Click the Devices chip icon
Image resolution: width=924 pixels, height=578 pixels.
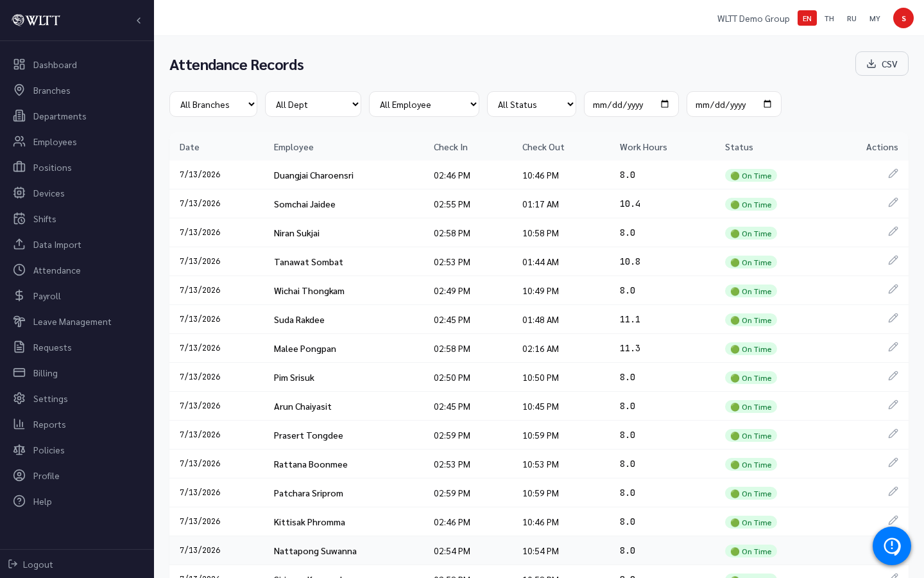tap(19, 193)
